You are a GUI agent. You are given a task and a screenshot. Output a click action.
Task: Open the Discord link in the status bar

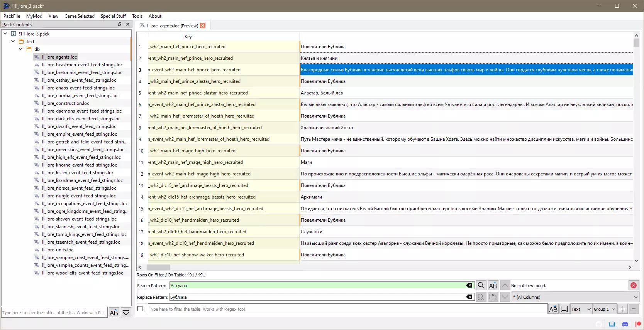(x=625, y=324)
